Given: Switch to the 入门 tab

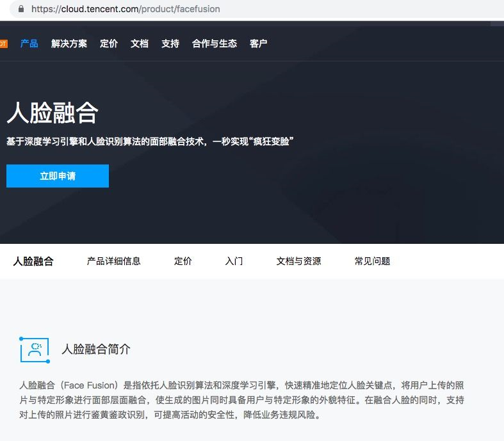Looking at the screenshot, I should 234,261.
